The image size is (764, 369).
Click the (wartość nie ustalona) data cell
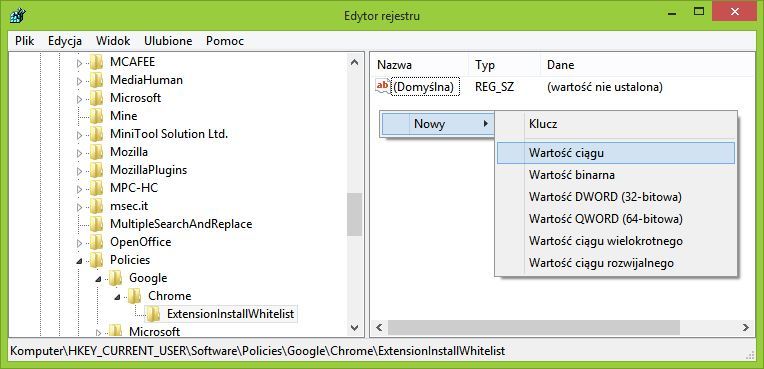tap(605, 88)
